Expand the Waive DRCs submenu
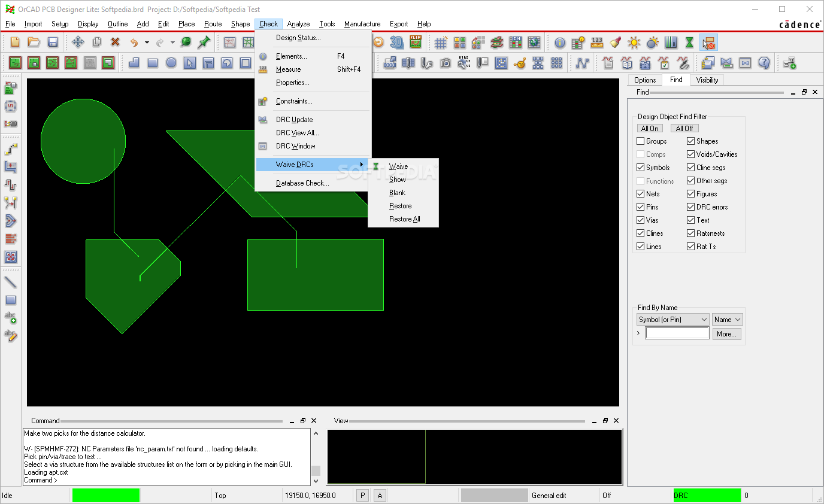The height and width of the screenshot is (504, 824). point(311,165)
